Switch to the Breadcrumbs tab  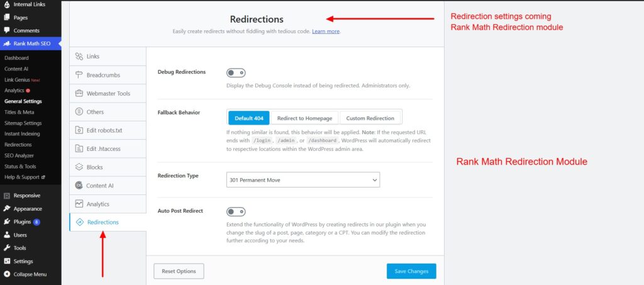[108, 75]
